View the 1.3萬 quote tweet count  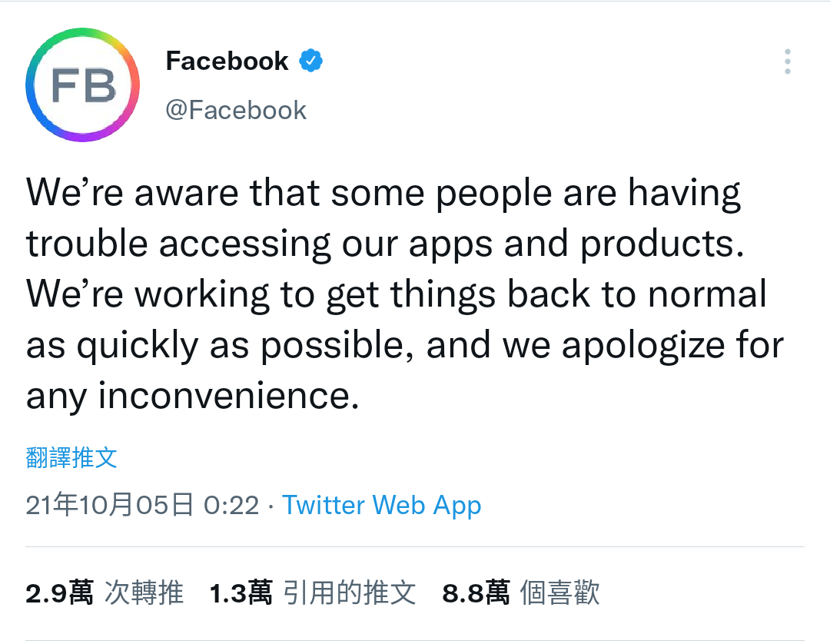(x=241, y=593)
